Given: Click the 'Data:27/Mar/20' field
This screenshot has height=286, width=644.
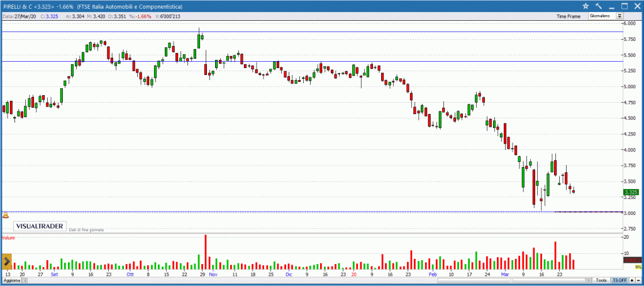Looking at the screenshot, I should (x=19, y=16).
